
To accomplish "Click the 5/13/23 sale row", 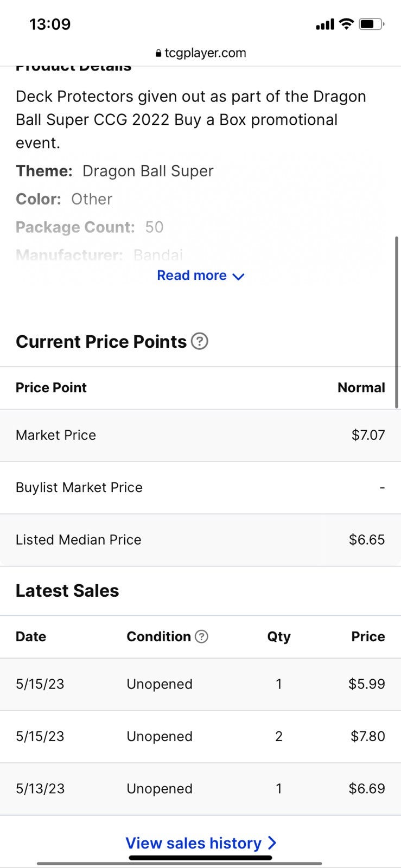I will click(200, 788).
